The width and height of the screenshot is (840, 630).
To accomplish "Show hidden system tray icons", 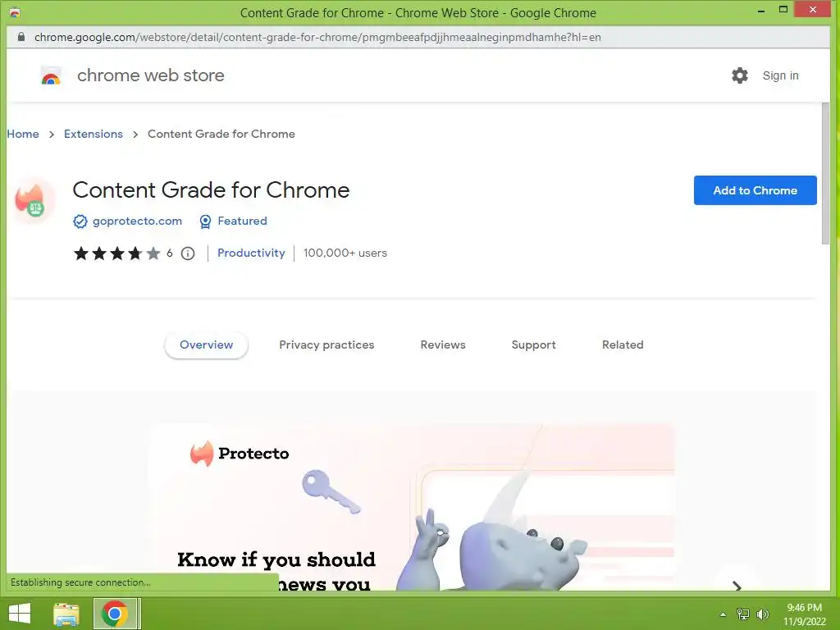I will 724,614.
